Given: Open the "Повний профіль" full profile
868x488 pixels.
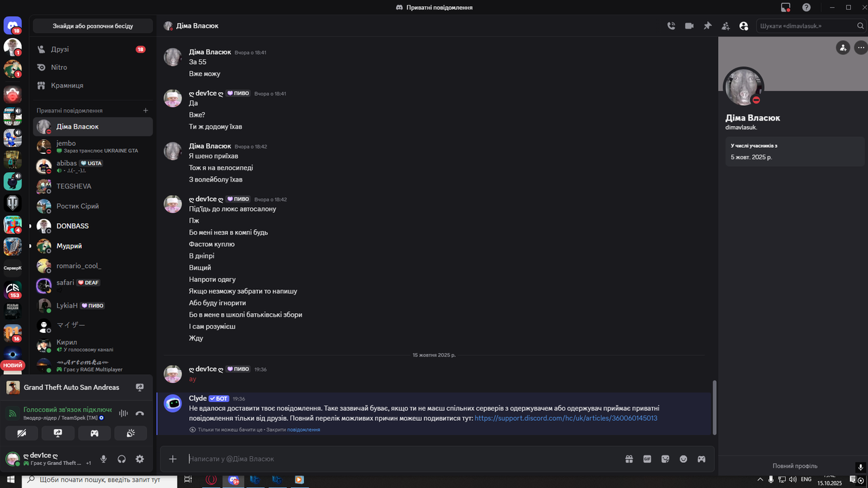Looking at the screenshot, I should [795, 466].
